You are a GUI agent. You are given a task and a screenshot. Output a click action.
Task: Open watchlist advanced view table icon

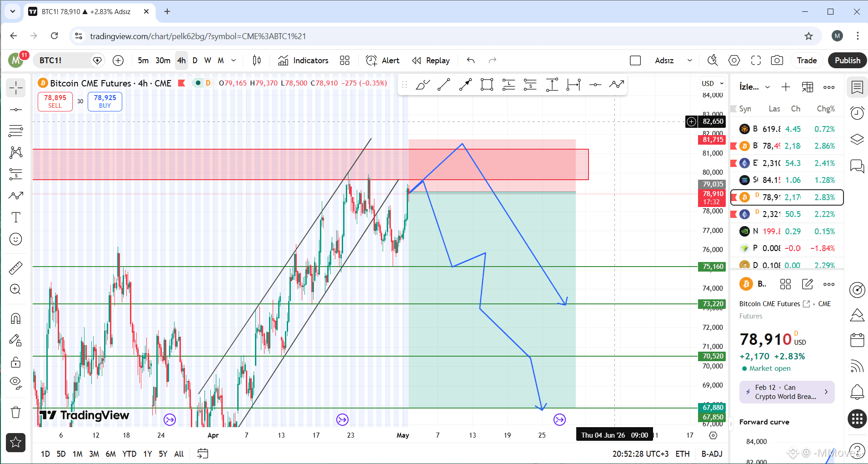point(808,87)
